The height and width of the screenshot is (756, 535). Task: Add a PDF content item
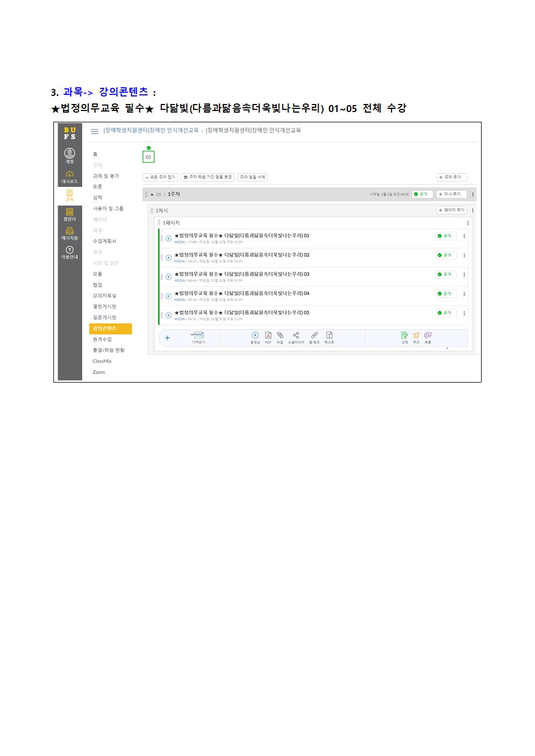click(x=268, y=337)
